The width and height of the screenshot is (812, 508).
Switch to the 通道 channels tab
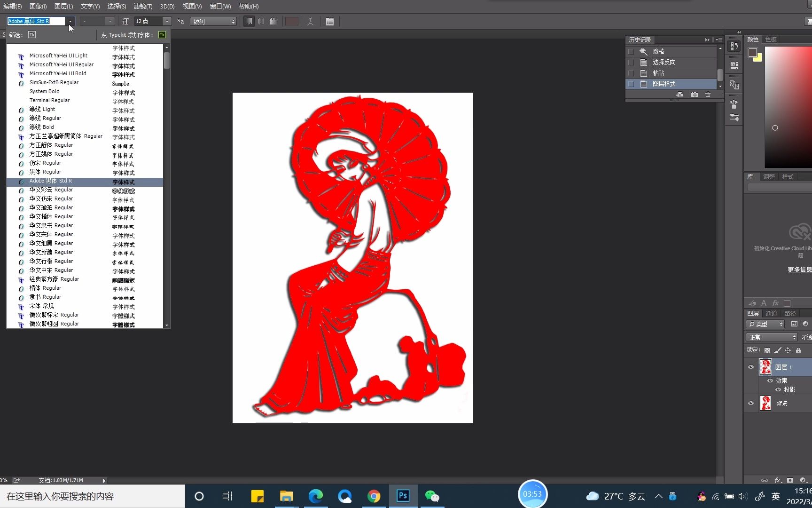771,313
